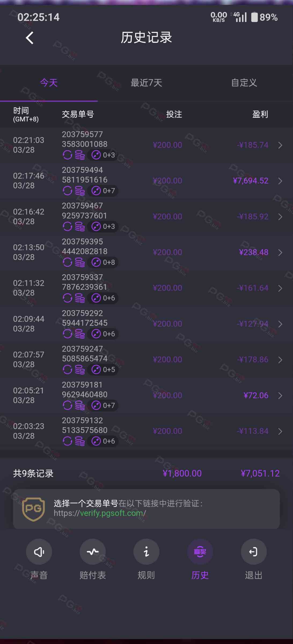293x644 pixels.
Task: Tap the 历史 history icon
Action: pos(200,552)
